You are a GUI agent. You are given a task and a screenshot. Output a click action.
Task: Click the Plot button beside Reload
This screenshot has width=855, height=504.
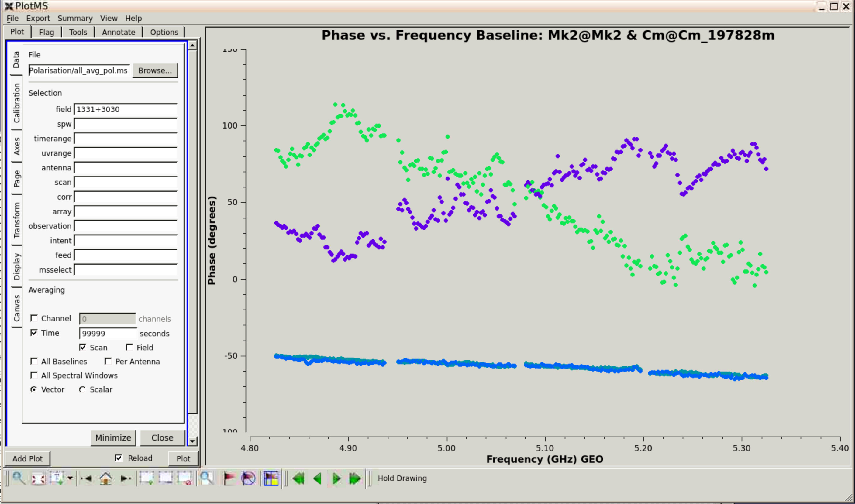tap(184, 458)
